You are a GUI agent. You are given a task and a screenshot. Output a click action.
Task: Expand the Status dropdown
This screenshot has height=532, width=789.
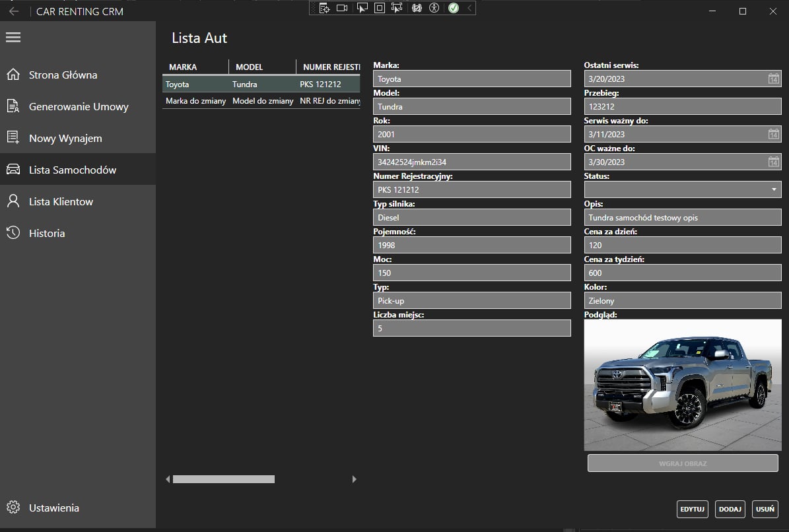(x=683, y=189)
